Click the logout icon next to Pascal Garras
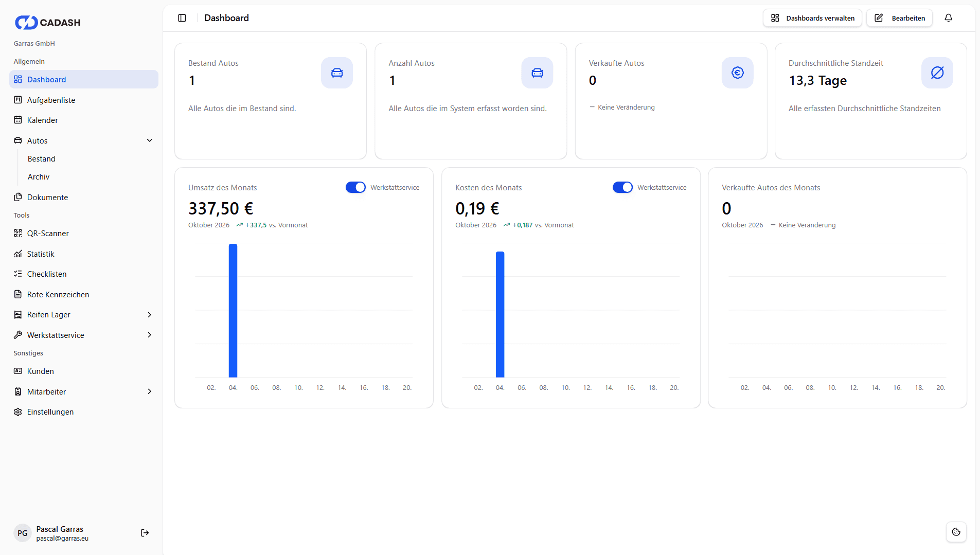 [x=145, y=533]
